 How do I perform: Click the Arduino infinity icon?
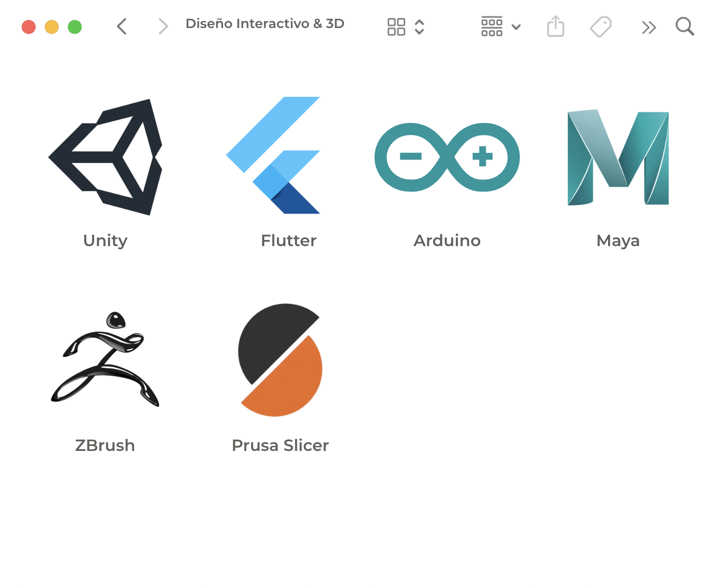point(447,157)
